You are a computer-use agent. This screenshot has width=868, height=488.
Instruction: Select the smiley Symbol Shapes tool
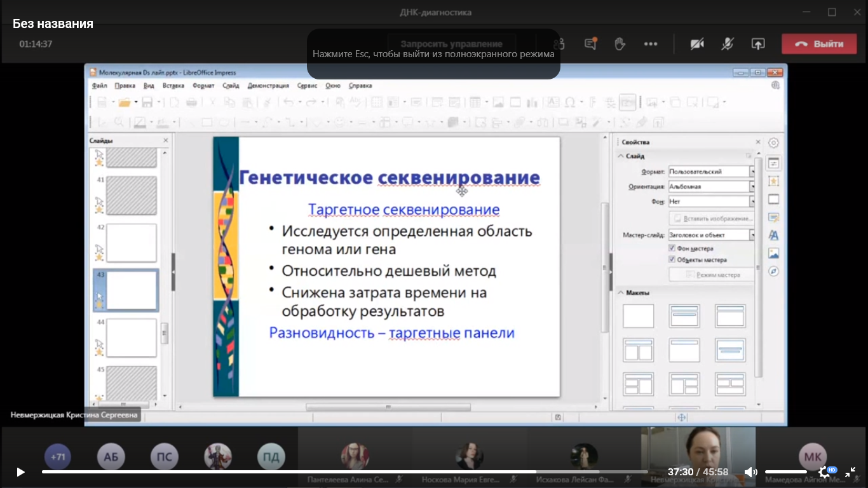pyautogui.click(x=339, y=122)
